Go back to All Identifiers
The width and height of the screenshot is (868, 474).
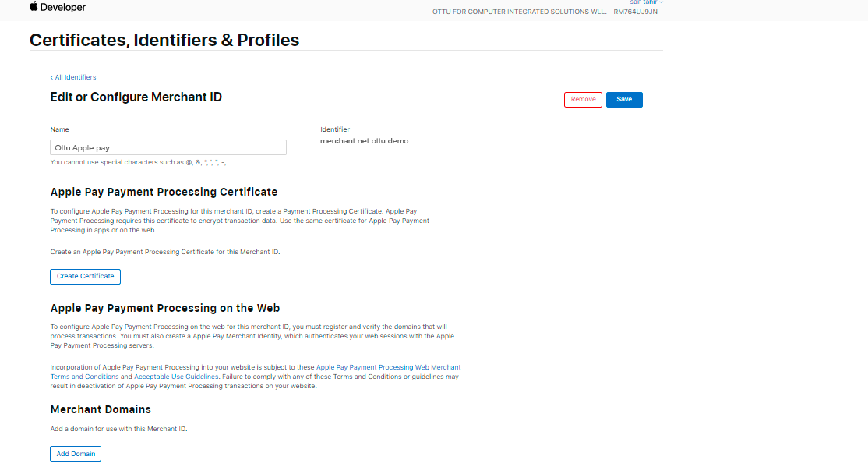(73, 77)
